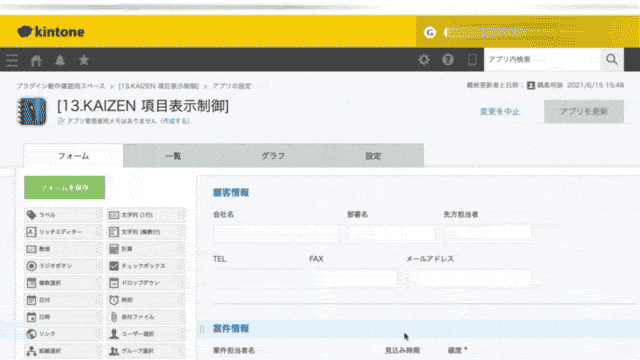Select the ラジオボタン field type
This screenshot has height=360, width=640.
[x=63, y=266]
